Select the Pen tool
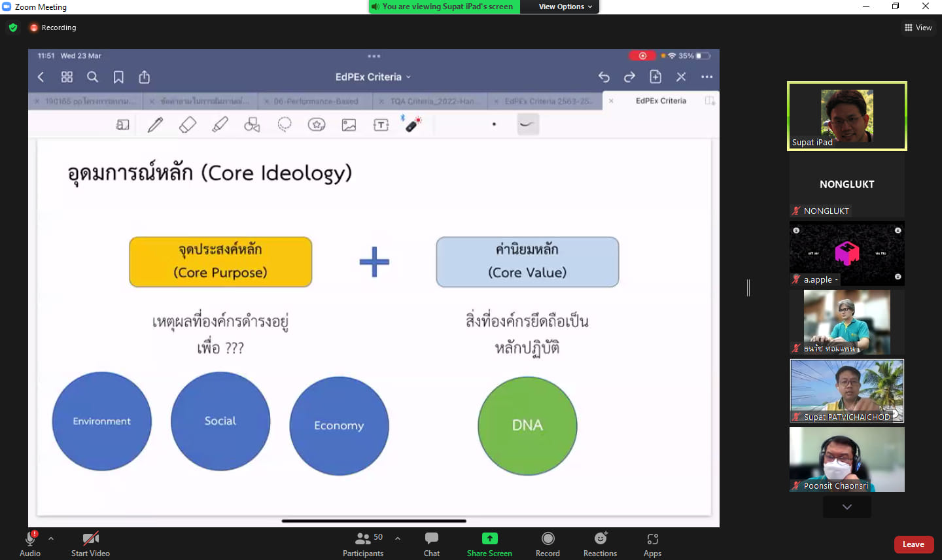The width and height of the screenshot is (942, 560). [x=155, y=124]
